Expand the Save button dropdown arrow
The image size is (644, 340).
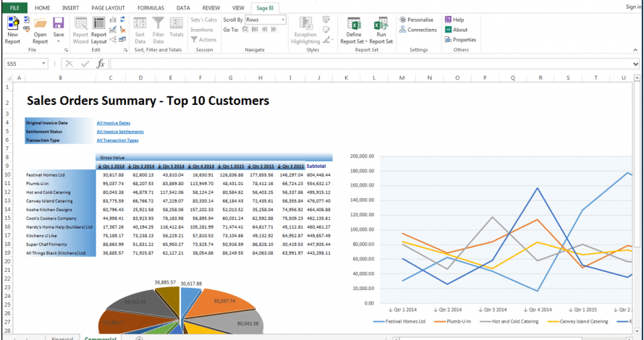59,41
